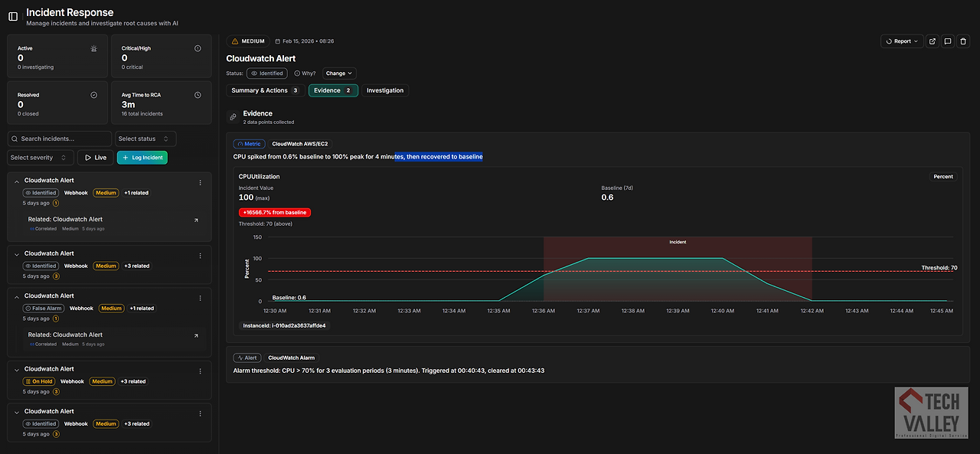The height and width of the screenshot is (454, 980).
Task: Click the CPU spiked from 0.6% baseline summary
Action: point(358,157)
